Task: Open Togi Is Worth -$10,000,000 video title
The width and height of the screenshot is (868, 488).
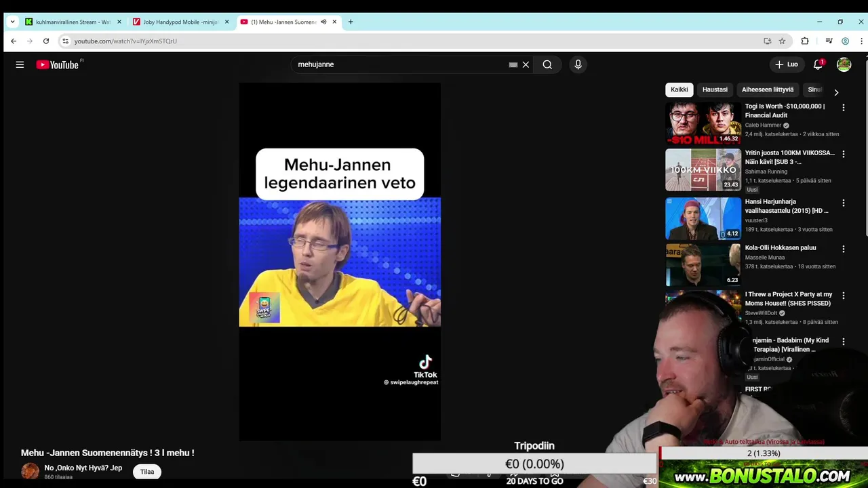Action: click(x=785, y=110)
